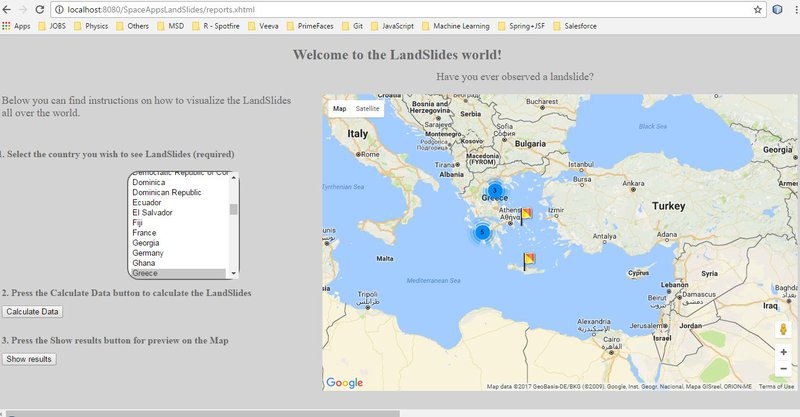Click the country list scrollbar down arrow
The height and width of the screenshot is (417, 800).
234,272
